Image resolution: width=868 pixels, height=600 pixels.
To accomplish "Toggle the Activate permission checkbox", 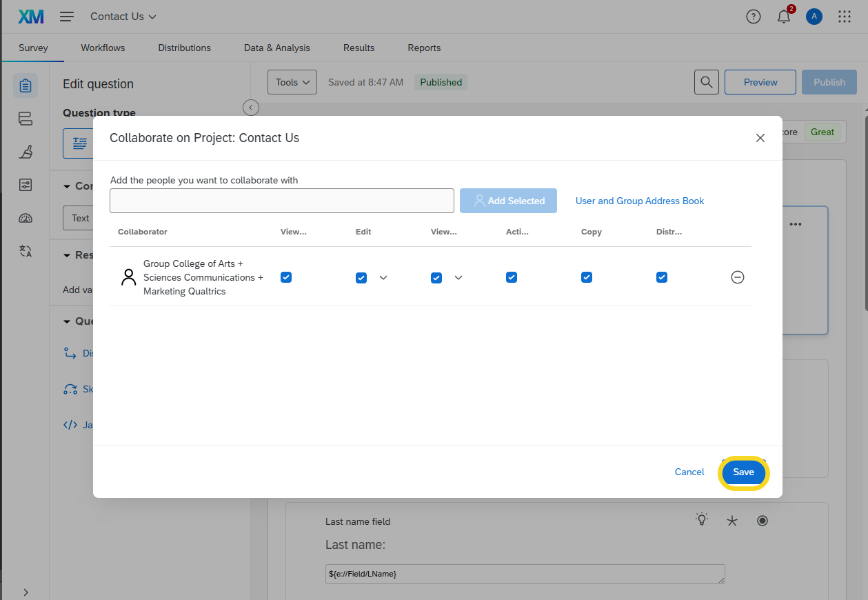I will pyautogui.click(x=512, y=277).
